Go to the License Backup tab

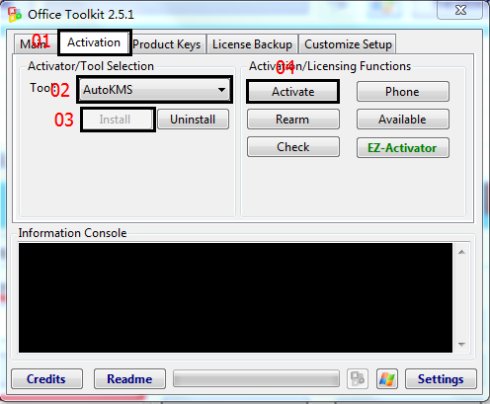click(x=252, y=44)
